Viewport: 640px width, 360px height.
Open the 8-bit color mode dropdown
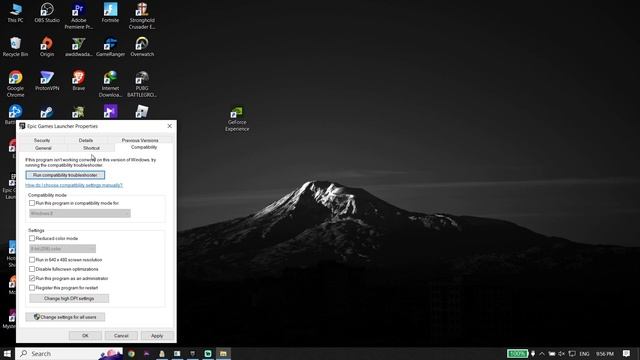coord(62,249)
